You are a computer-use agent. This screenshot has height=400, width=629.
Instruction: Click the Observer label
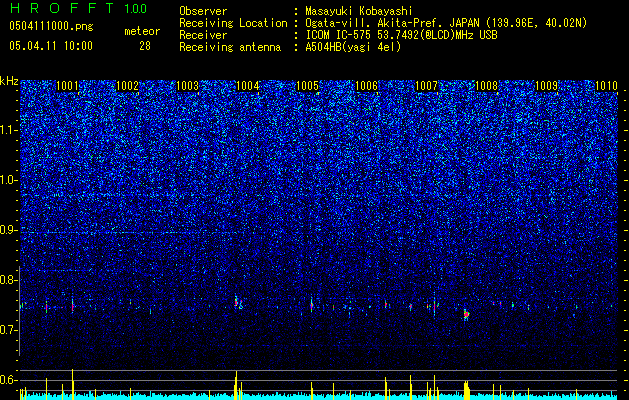[x=203, y=11]
